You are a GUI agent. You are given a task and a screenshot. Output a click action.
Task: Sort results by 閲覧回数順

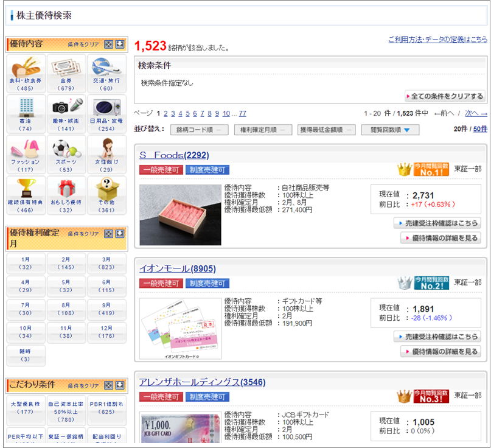click(x=390, y=130)
